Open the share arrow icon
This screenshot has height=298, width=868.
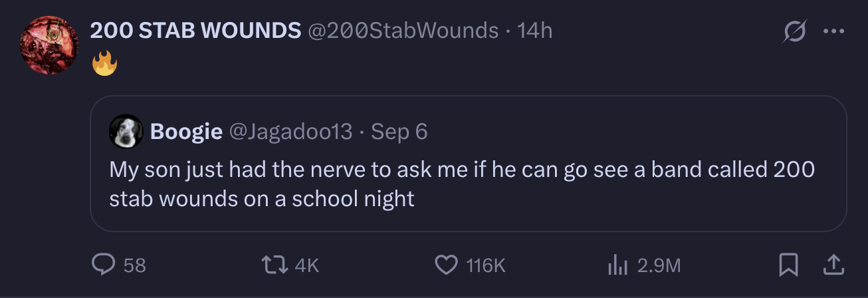point(833,265)
